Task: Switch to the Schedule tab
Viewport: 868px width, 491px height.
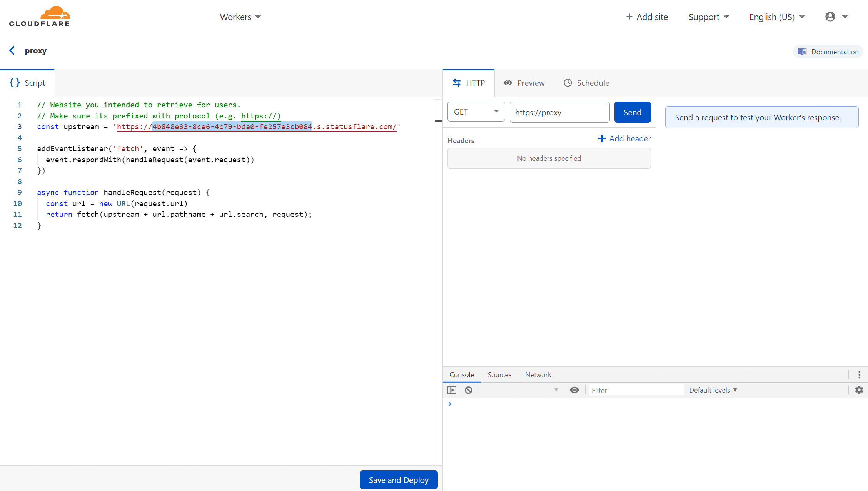Action: coord(586,83)
